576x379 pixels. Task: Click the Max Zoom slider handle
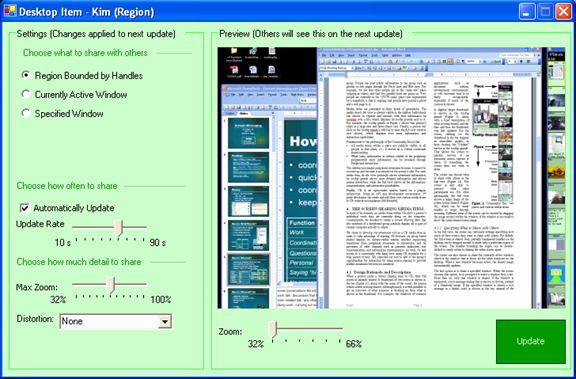click(110, 285)
